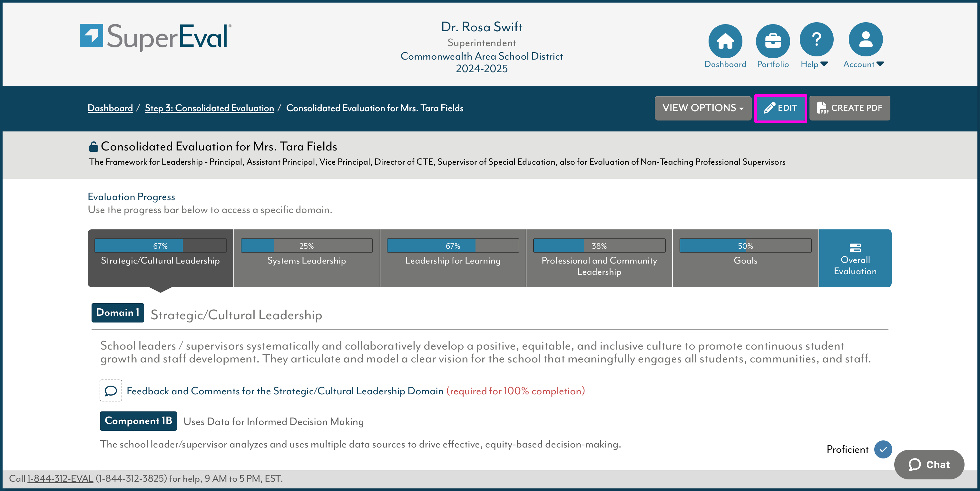Open the Account dropdown menu

[863, 64]
